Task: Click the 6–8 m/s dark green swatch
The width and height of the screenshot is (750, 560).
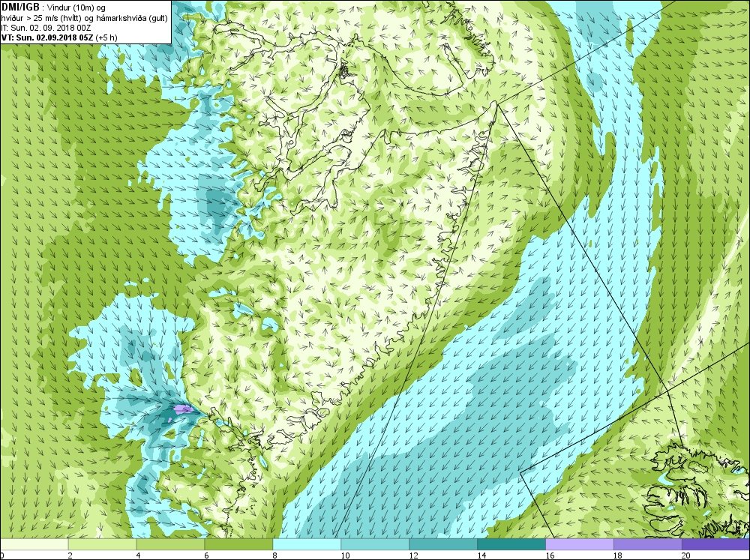Action: [x=238, y=544]
